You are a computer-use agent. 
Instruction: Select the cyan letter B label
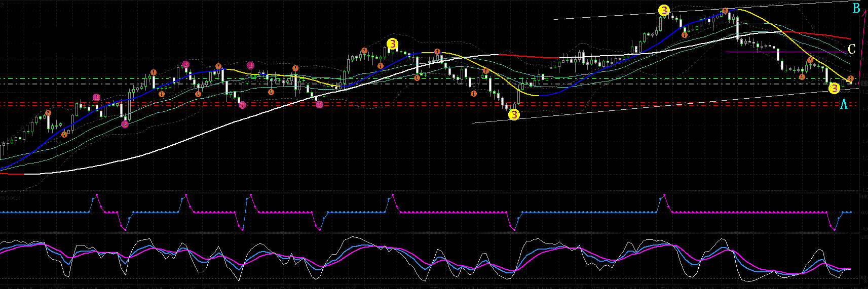(856, 9)
